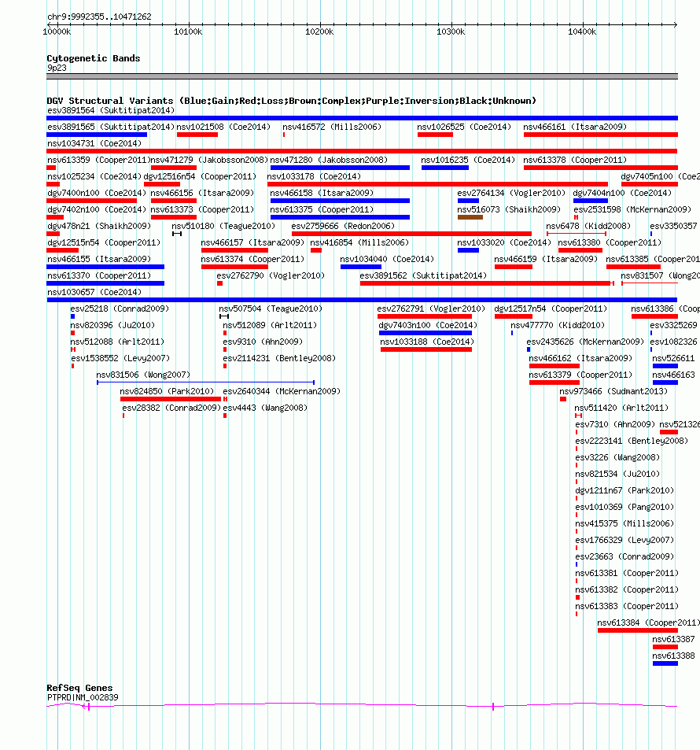700x750 pixels.
Task: Open esv1010369 (Pang2010) variant
Action: coord(624,507)
